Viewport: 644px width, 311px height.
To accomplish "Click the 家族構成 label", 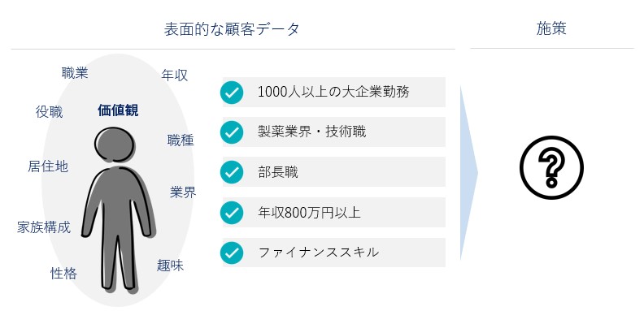I will tap(44, 227).
